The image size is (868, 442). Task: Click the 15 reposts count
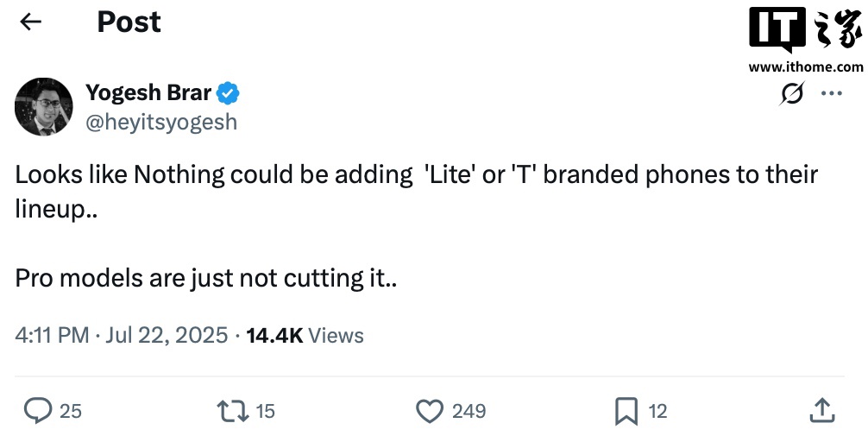pos(266,411)
